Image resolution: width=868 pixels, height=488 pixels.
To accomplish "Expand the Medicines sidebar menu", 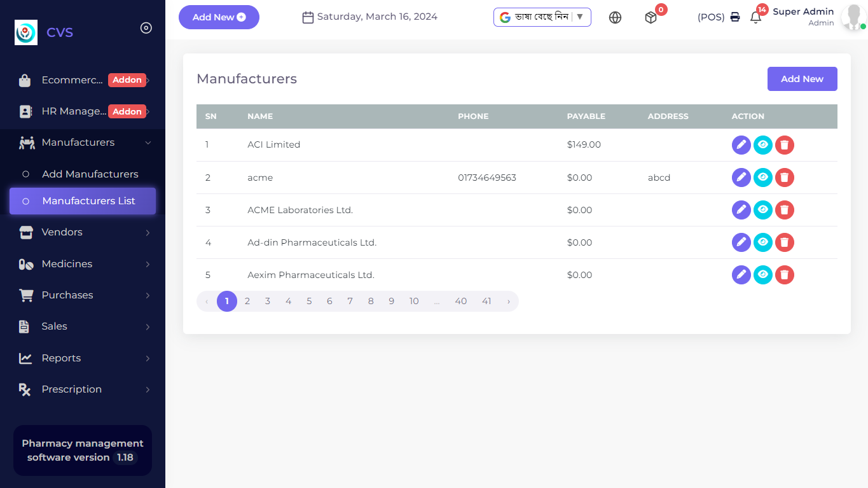I will 83,264.
